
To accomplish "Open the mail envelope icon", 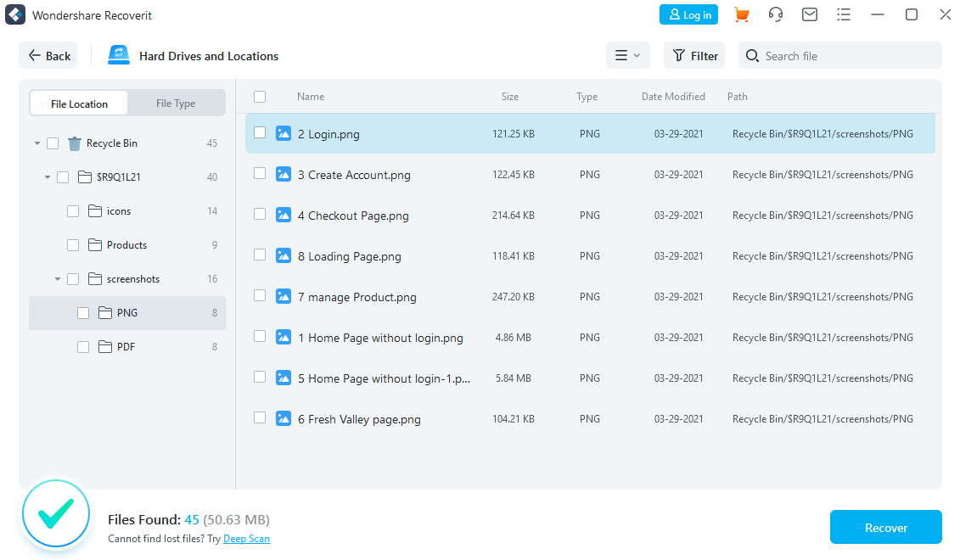I will pos(810,15).
